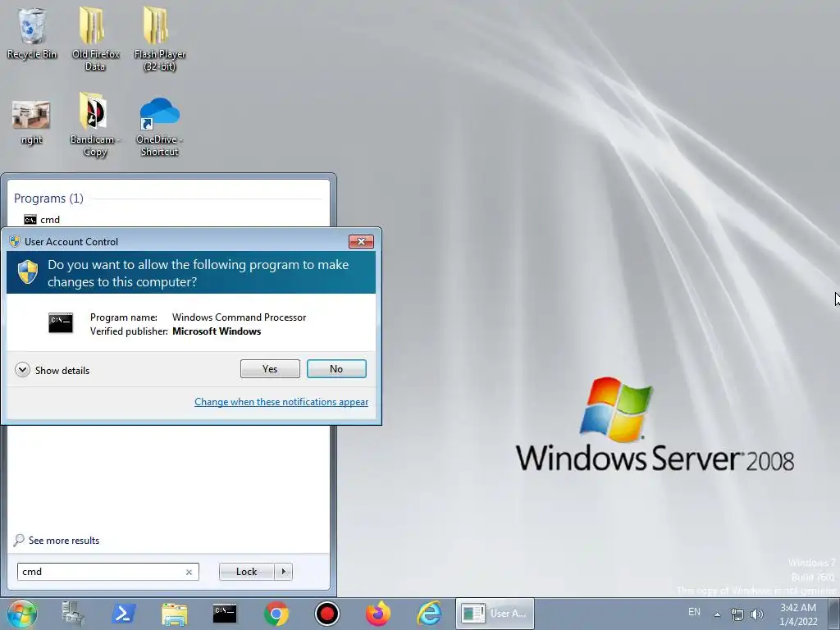Click the EN language indicator
Viewport: 840px width, 630px height.
point(694,612)
